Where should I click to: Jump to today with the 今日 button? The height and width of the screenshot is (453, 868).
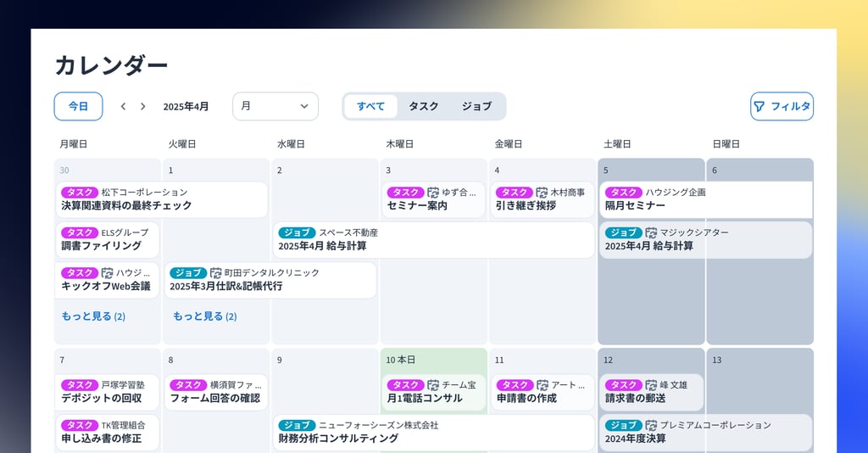click(78, 107)
